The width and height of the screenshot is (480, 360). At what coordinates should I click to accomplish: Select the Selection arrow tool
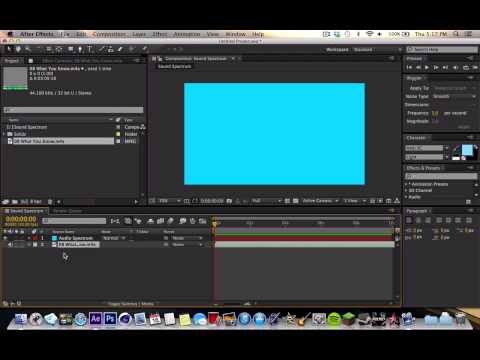9,49
